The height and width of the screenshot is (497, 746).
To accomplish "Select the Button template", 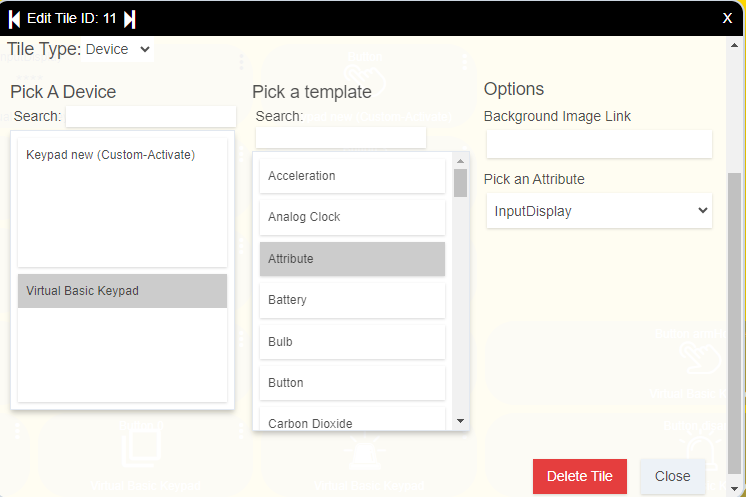I will pyautogui.click(x=352, y=383).
